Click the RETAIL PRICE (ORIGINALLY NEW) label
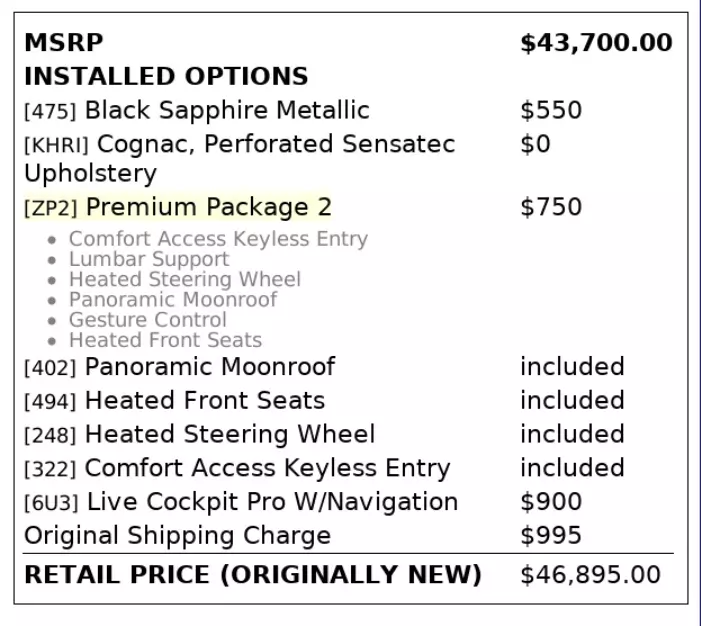 [x=253, y=576]
